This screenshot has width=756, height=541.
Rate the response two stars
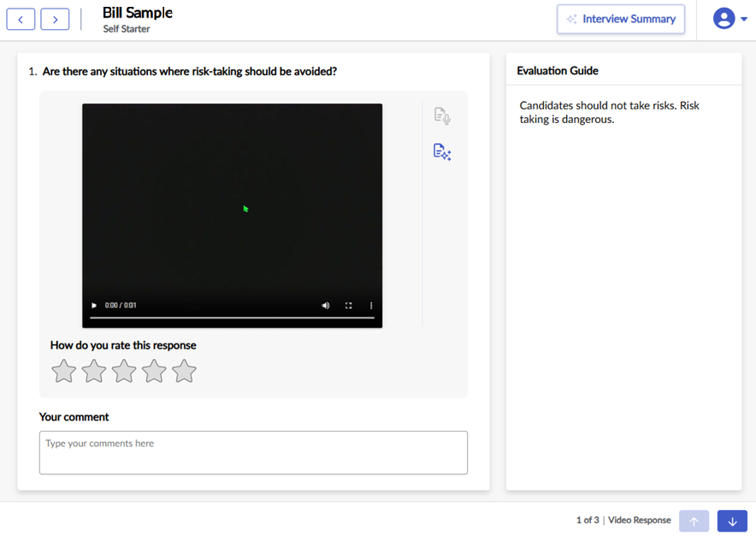point(94,371)
